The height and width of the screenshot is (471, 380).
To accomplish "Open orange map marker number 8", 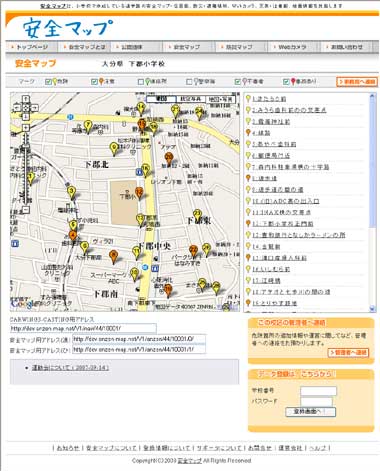I will [114, 256].
